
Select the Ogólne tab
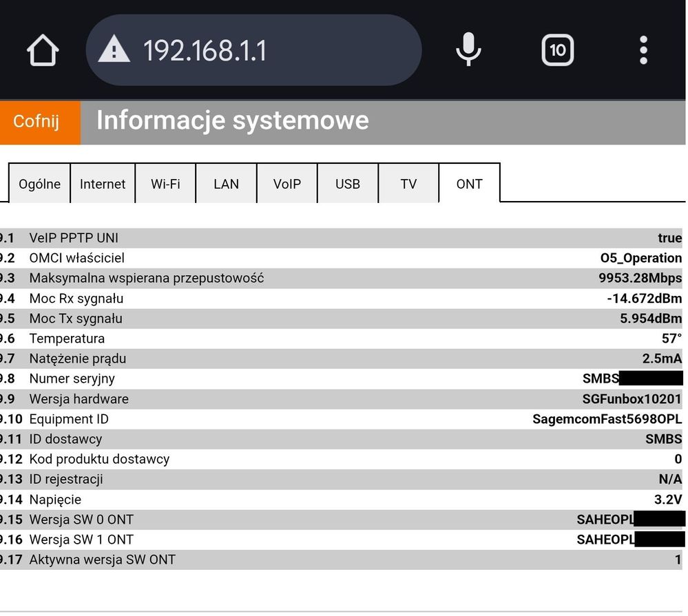[39, 183]
